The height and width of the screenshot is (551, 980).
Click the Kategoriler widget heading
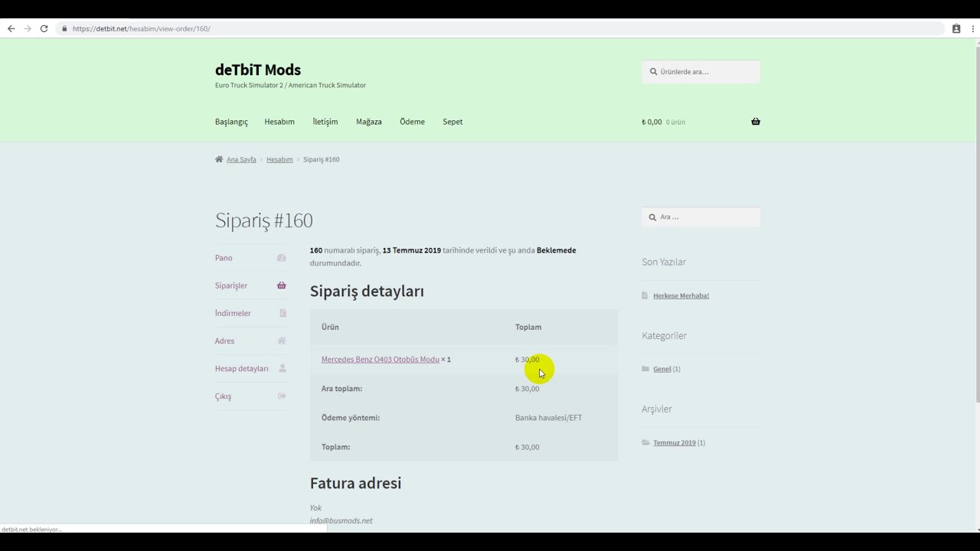coord(664,335)
